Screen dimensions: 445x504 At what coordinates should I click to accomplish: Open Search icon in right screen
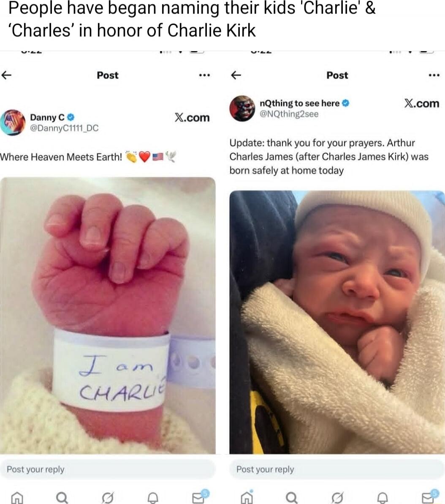coord(292,498)
